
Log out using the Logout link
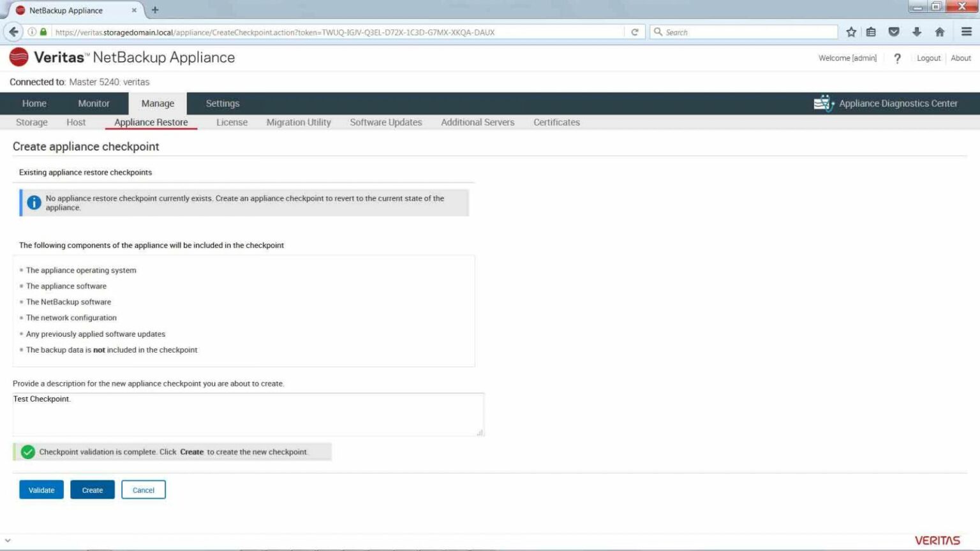(928, 58)
